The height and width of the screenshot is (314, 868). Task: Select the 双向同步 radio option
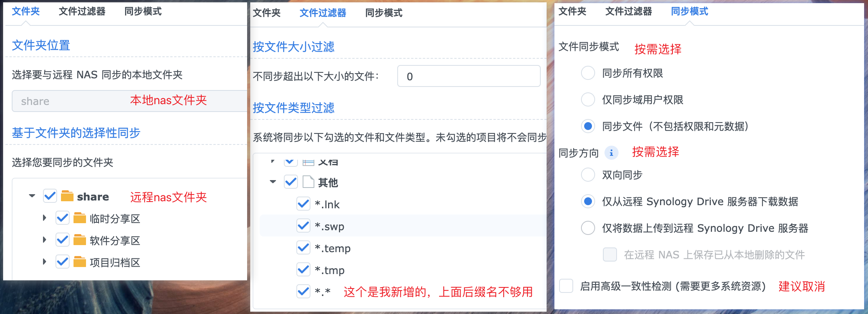click(588, 175)
